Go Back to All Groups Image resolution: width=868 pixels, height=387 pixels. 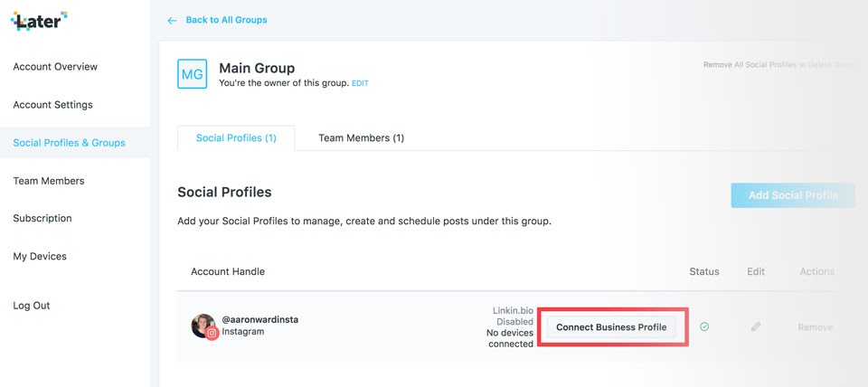pyautogui.click(x=226, y=20)
